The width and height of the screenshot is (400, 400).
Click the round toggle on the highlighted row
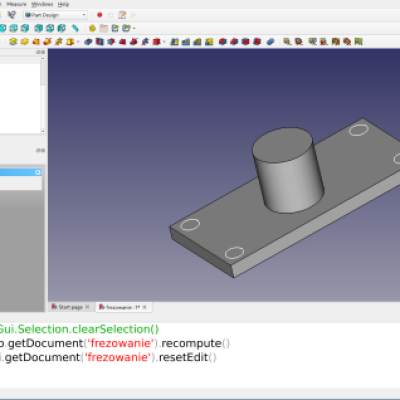click(x=38, y=172)
